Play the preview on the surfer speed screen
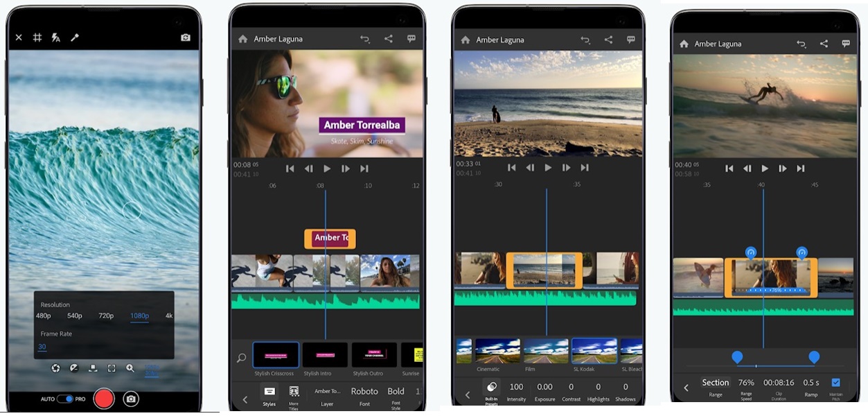The width and height of the screenshot is (868, 416). click(x=765, y=168)
